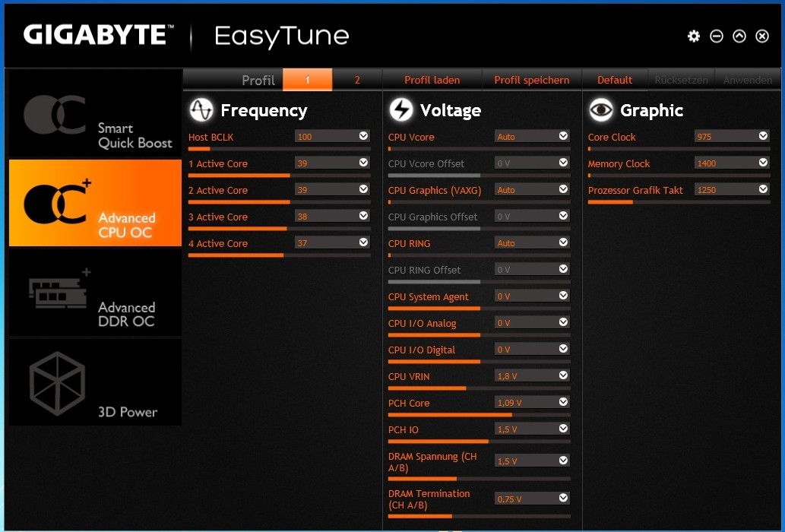The image size is (785, 532).
Task: Open the Memory Clock dropdown
Action: [x=763, y=162]
